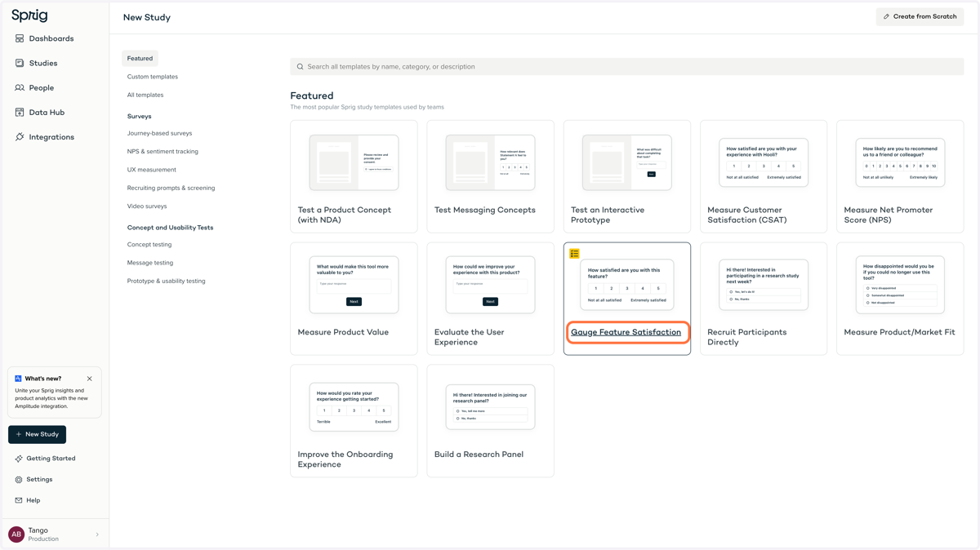Click the Help envelope icon

[x=19, y=500]
